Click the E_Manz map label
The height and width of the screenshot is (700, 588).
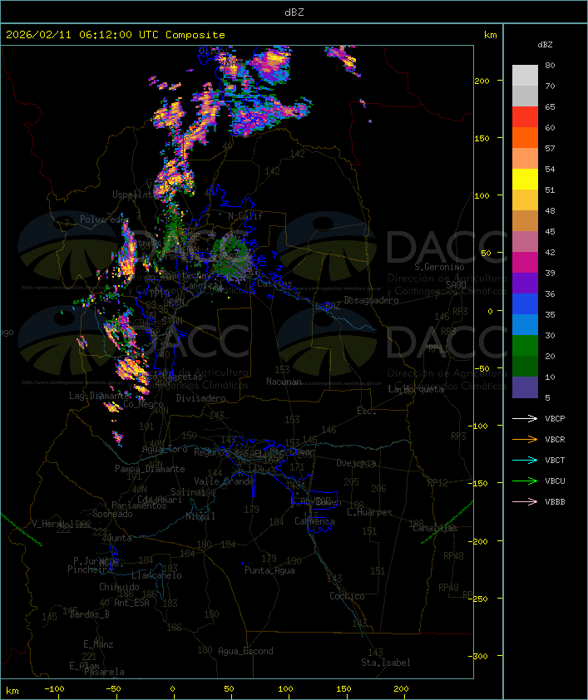[x=98, y=644]
